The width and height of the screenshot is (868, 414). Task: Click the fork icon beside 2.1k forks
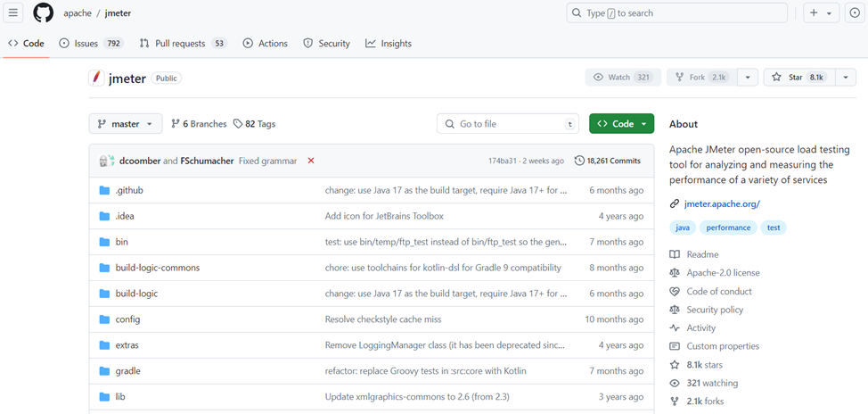[675, 402]
